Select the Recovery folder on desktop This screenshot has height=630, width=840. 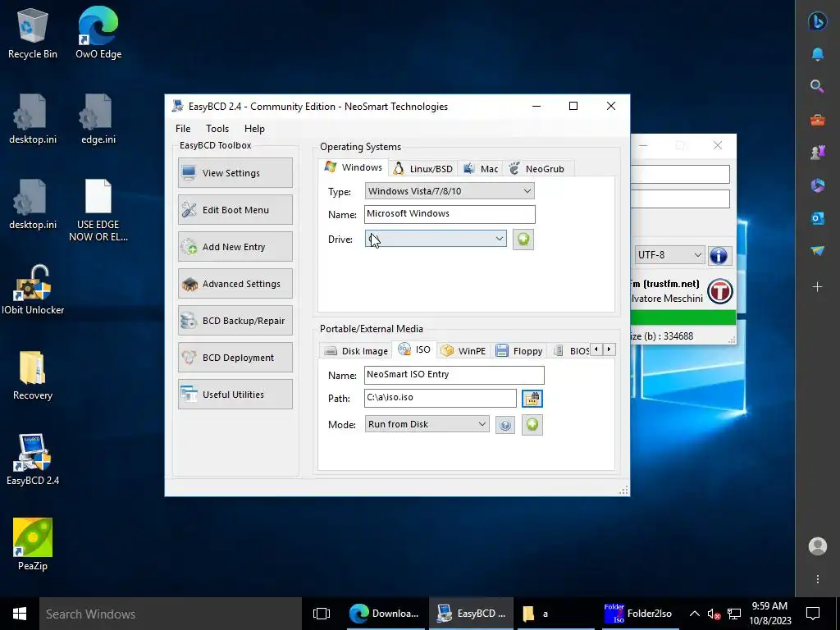pyautogui.click(x=32, y=375)
